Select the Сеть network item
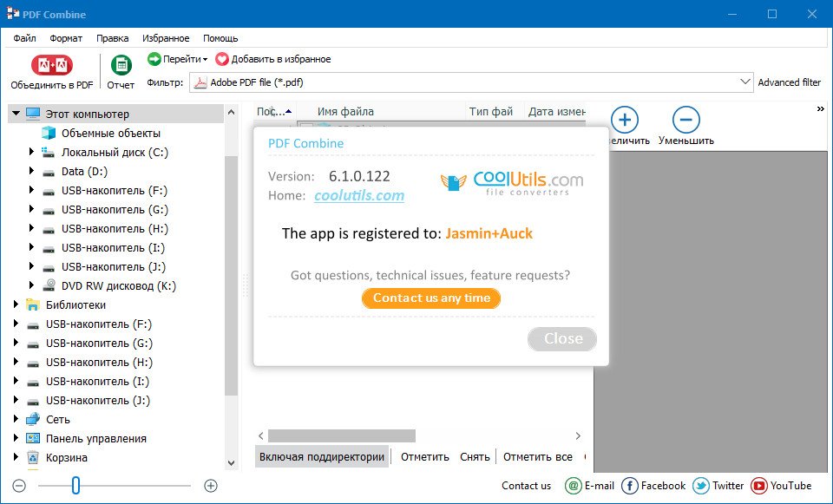833x504 pixels. pos(58,420)
